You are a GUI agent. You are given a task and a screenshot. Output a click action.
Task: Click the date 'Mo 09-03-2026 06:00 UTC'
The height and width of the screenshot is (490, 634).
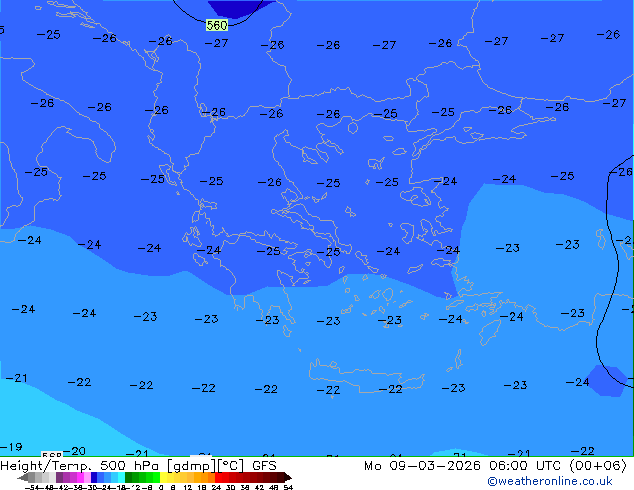463,466
